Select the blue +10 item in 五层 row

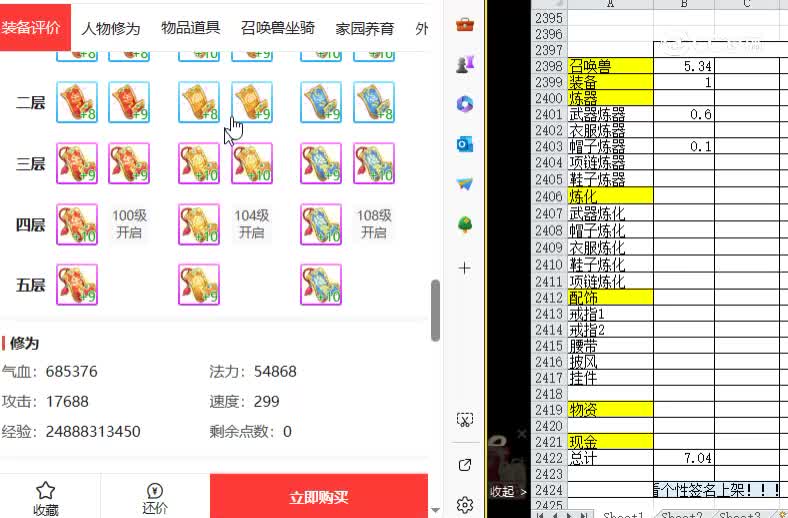click(321, 285)
